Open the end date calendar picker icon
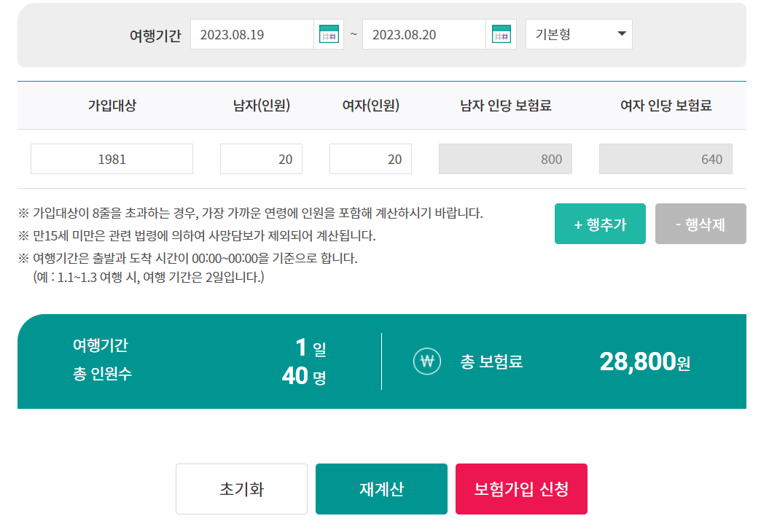This screenshot has width=769, height=532. [x=501, y=34]
